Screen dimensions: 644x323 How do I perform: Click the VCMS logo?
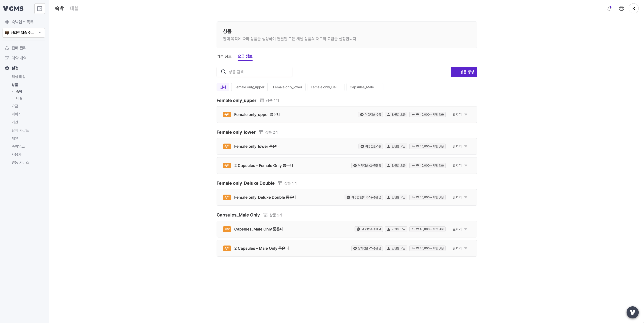(13, 8)
